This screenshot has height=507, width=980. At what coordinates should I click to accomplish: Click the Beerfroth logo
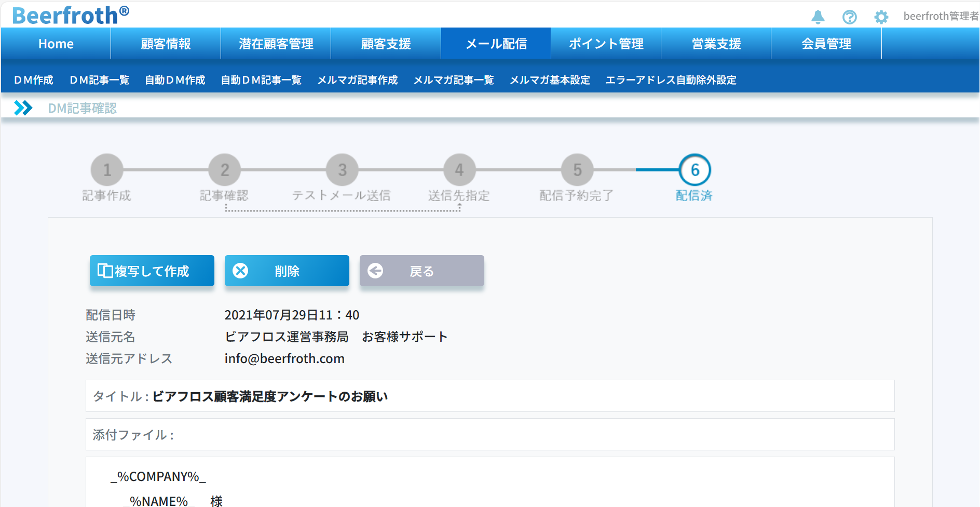click(x=71, y=15)
